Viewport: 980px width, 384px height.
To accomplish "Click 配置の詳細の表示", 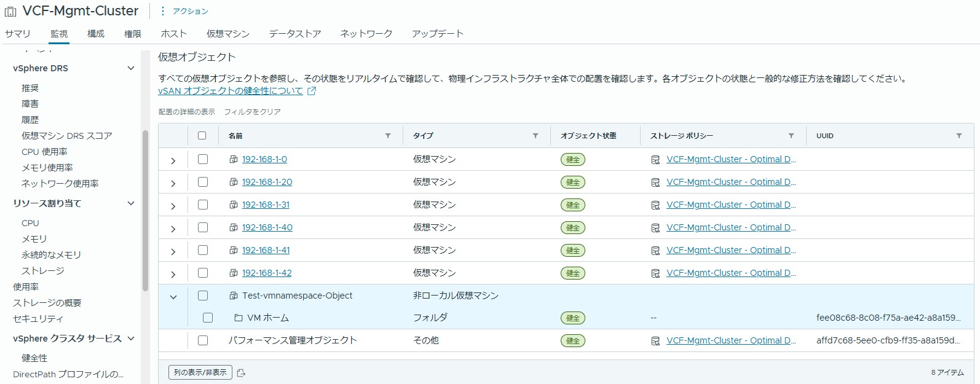I will [x=187, y=112].
